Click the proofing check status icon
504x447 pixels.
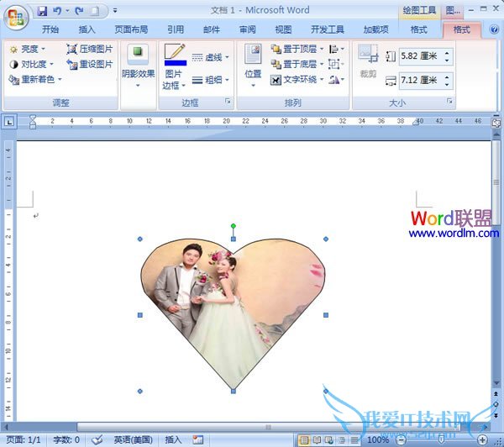click(97, 439)
